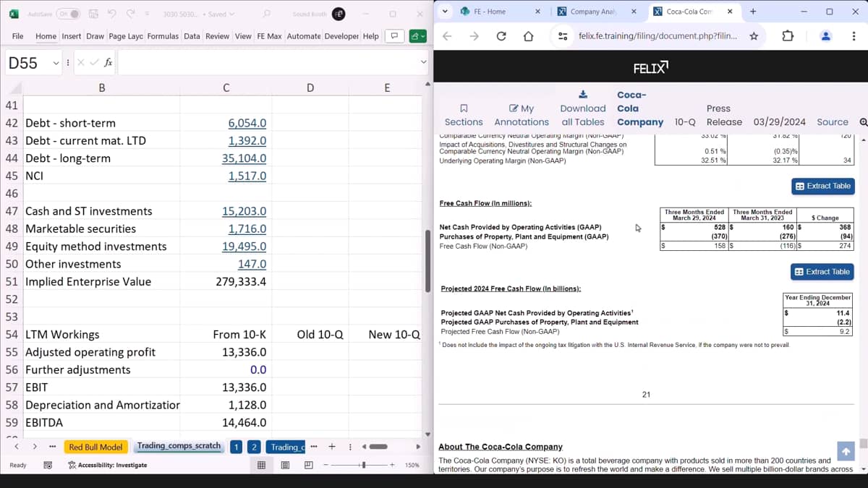The height and width of the screenshot is (488, 868).
Task: Select cell 'Equity method investments'
Action: 102,247
